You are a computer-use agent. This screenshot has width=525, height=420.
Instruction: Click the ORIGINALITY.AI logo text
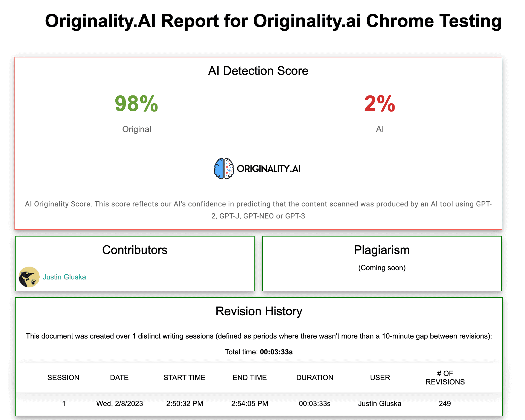pos(269,169)
